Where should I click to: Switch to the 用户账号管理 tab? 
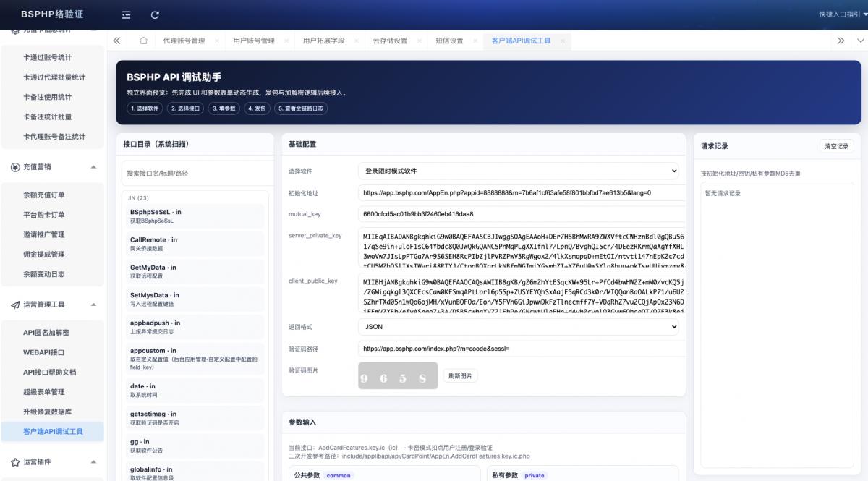254,41
